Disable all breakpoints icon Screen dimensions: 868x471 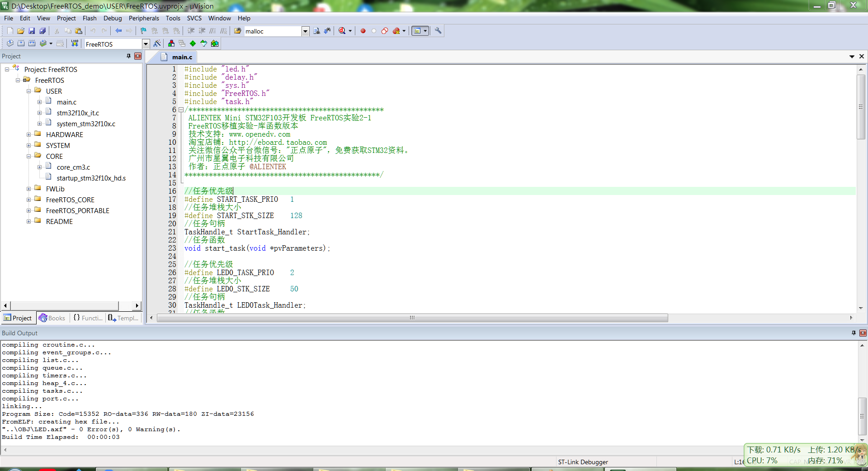click(x=384, y=31)
